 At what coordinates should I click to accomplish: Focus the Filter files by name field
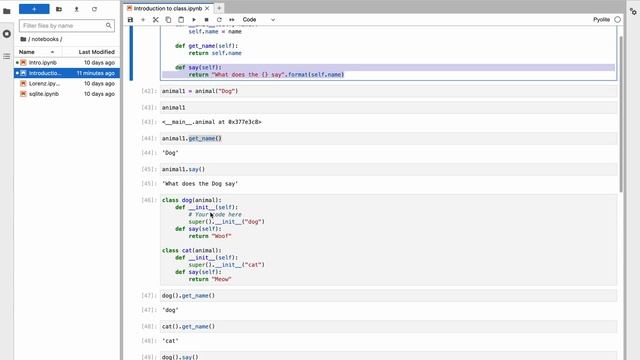tap(67, 25)
